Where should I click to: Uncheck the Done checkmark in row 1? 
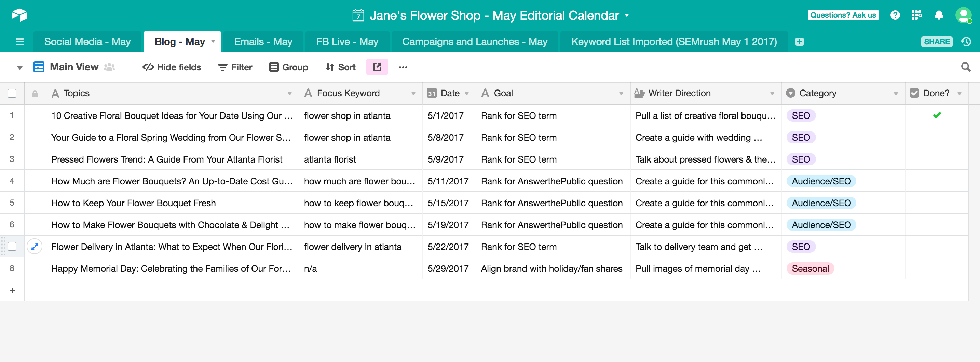[x=937, y=115]
